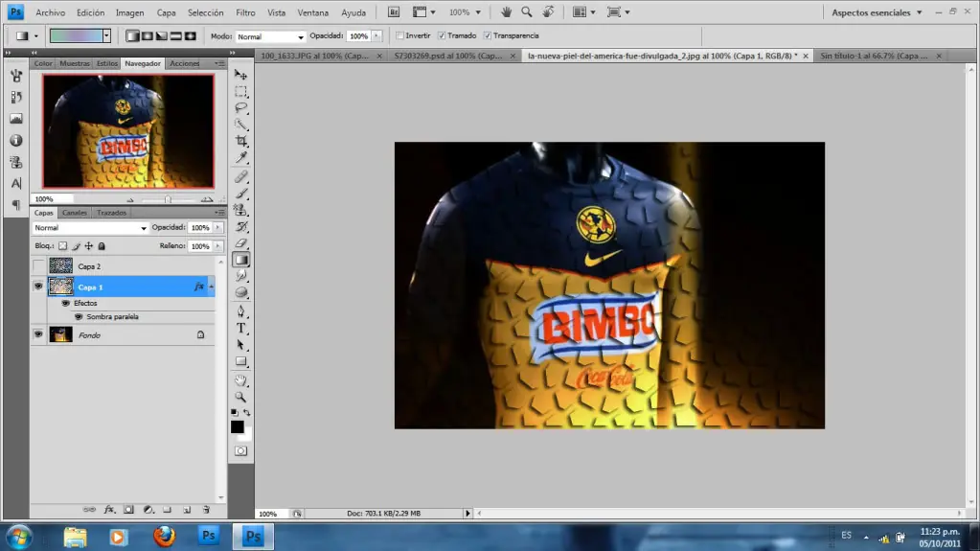Image resolution: width=980 pixels, height=551 pixels.
Task: Click the delete layer trash icon
Action: pyautogui.click(x=206, y=510)
